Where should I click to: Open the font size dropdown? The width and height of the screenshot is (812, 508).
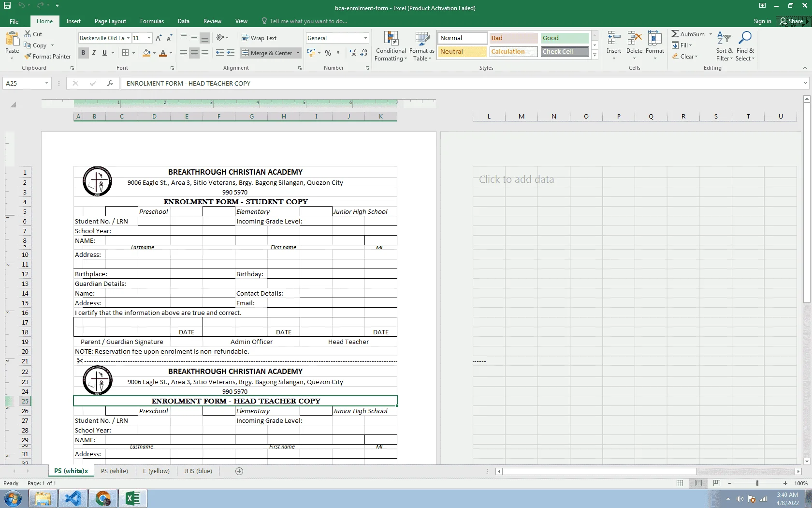click(149, 38)
